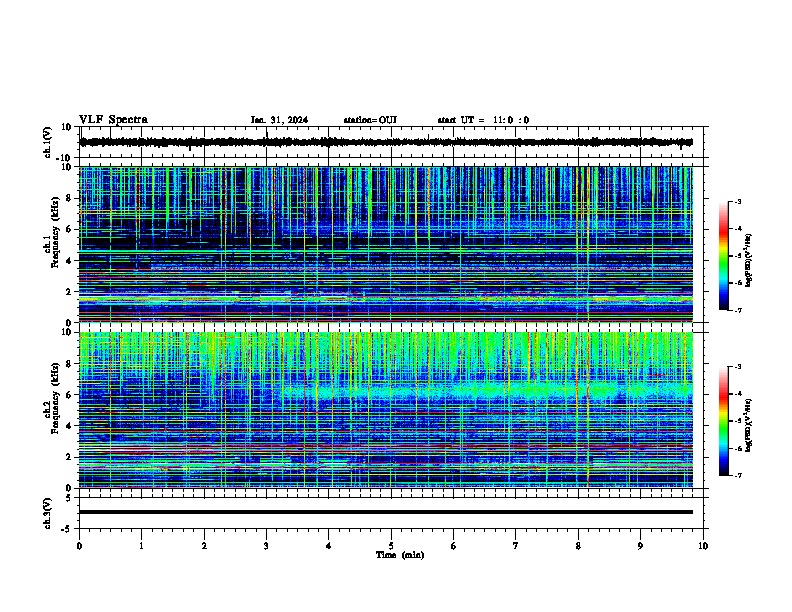Image resolution: width=792 pixels, height=612 pixels.
Task: Click the "VLF Spectra" plot title
Action: click(x=113, y=119)
